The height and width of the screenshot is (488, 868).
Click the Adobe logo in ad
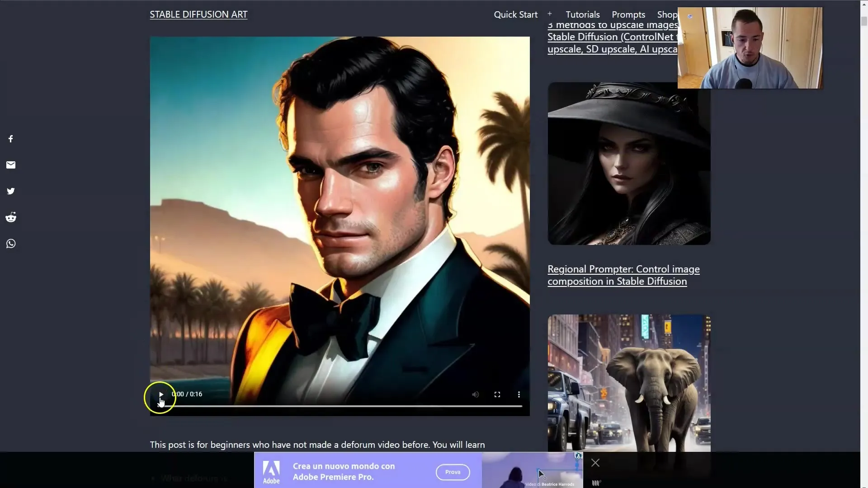click(x=271, y=472)
